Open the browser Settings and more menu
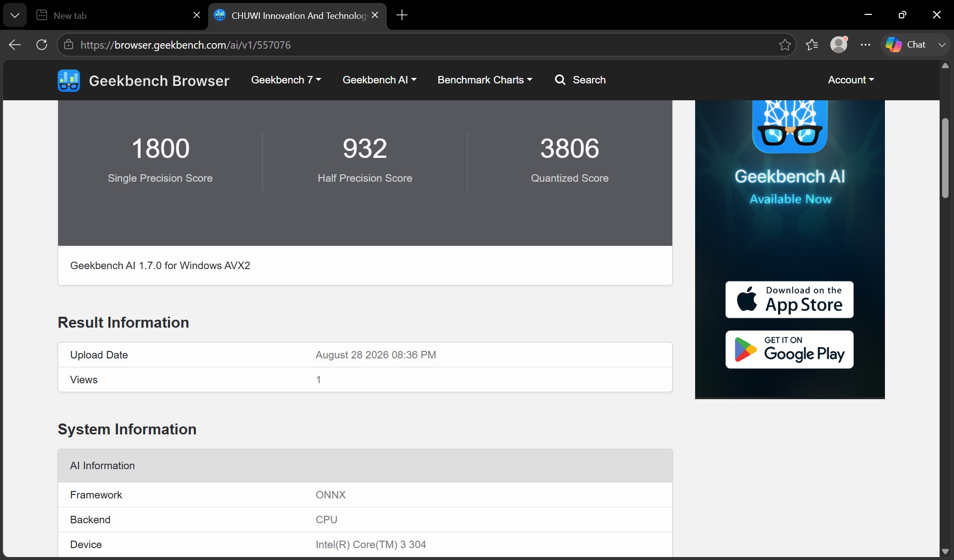The height and width of the screenshot is (560, 954). point(866,45)
